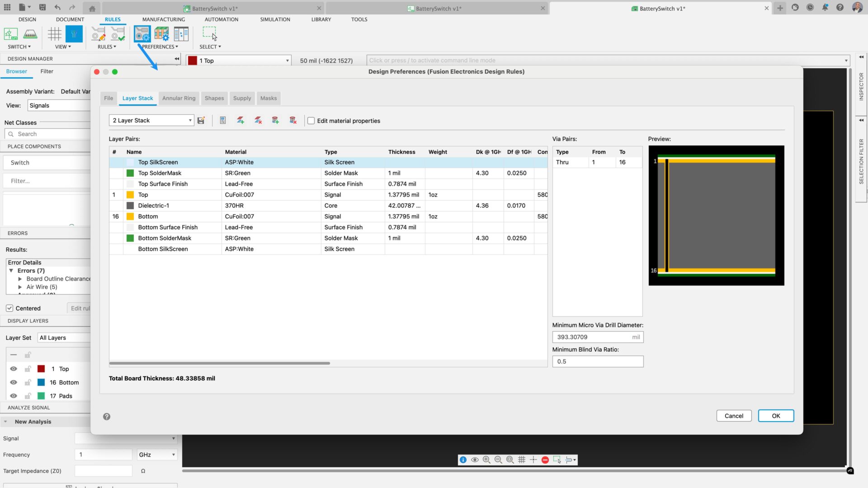This screenshot has height=488, width=868.
Task: Switch to the Annular Ring tab
Action: (x=179, y=98)
